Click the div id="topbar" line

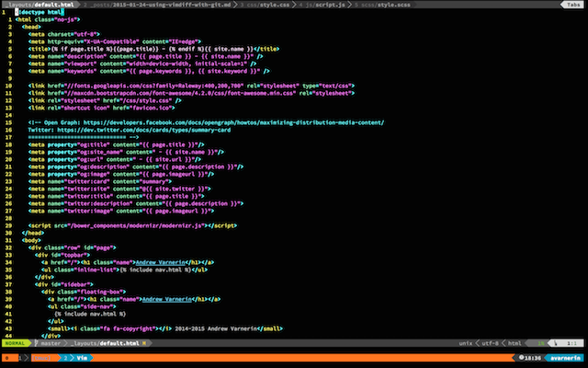(x=62, y=255)
